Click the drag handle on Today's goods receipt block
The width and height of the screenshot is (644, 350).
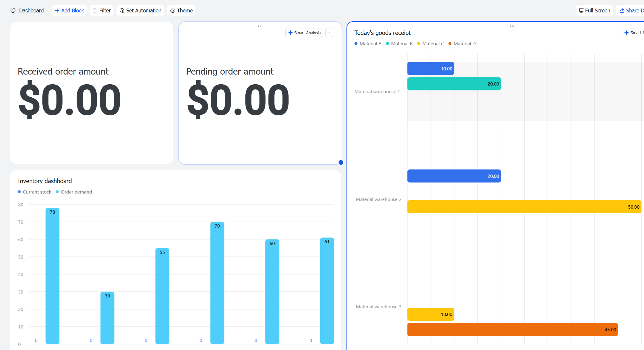(512, 26)
